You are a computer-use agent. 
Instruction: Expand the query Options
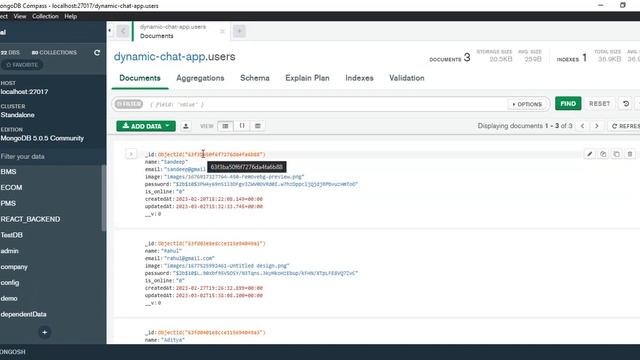coord(527,104)
